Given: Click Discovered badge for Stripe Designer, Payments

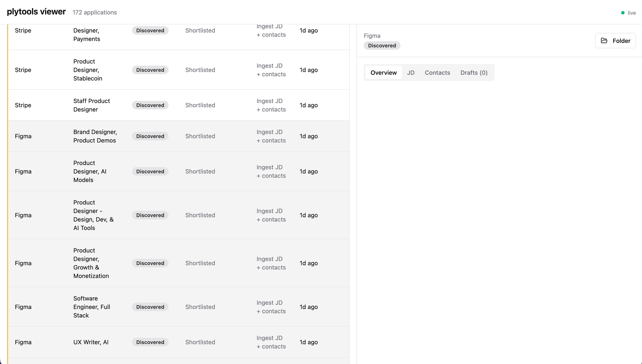Looking at the screenshot, I should 150,31.
